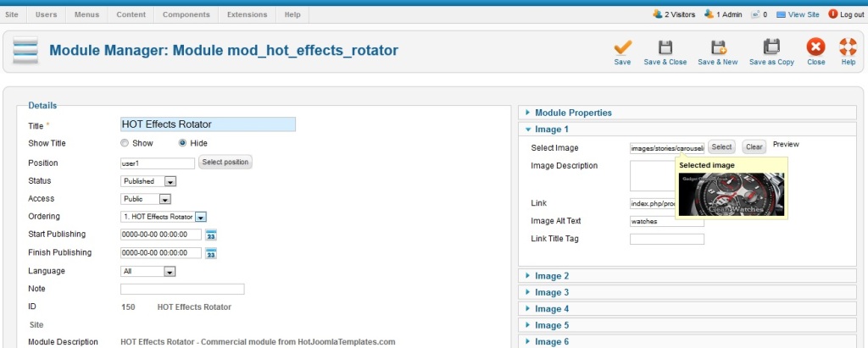The image size is (868, 348).
Task: Open the Components menu
Action: click(x=186, y=15)
